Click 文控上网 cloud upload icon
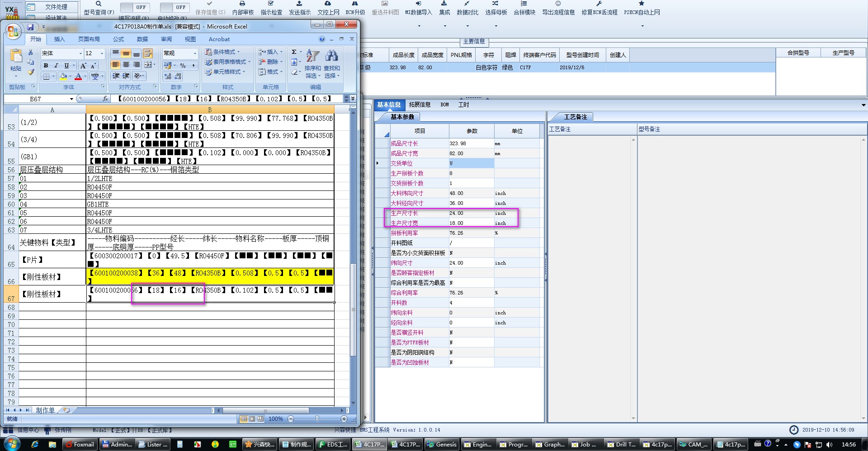The width and height of the screenshot is (868, 451). 328,4
